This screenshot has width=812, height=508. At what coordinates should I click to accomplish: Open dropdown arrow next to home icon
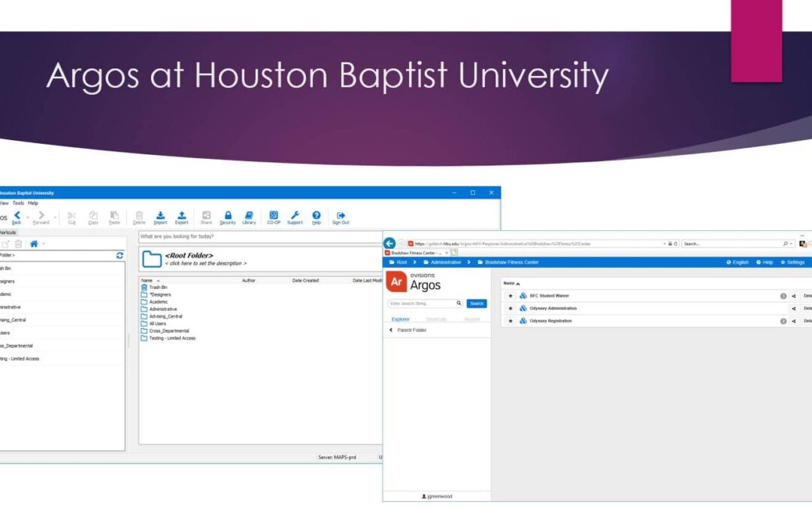pyautogui.click(x=44, y=244)
